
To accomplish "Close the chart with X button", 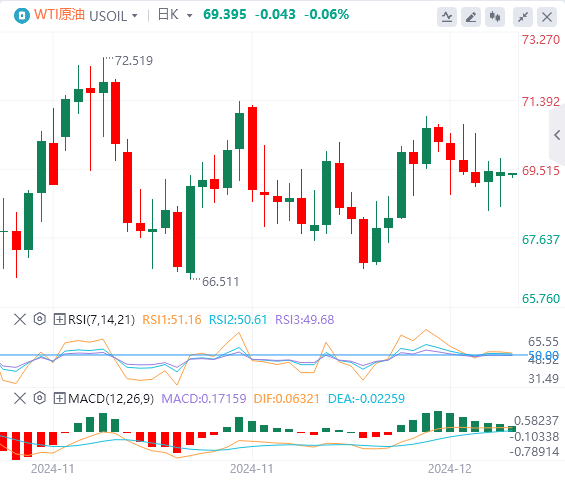I will (x=547, y=17).
